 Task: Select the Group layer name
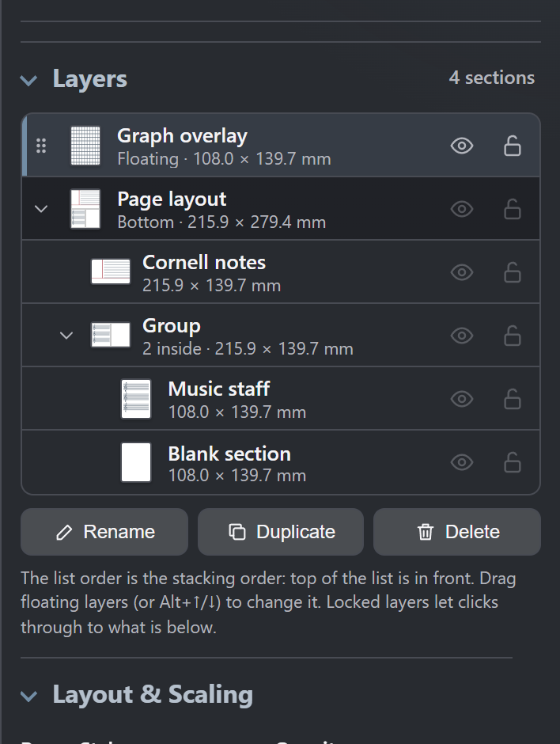tap(172, 326)
